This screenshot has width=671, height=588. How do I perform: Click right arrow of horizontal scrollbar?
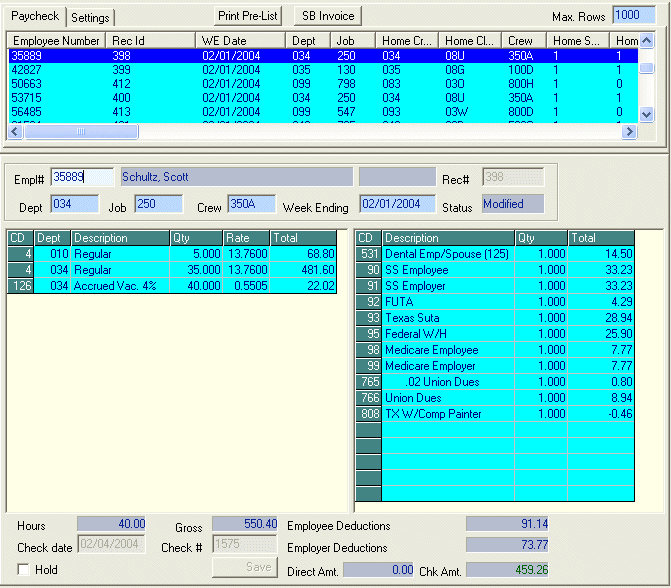[629, 131]
